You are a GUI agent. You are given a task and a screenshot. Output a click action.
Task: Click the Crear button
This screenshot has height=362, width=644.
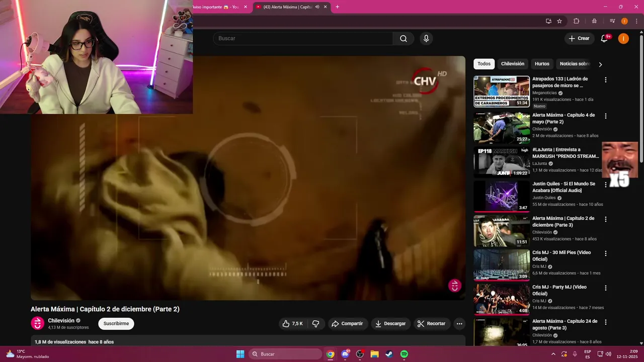(579, 39)
